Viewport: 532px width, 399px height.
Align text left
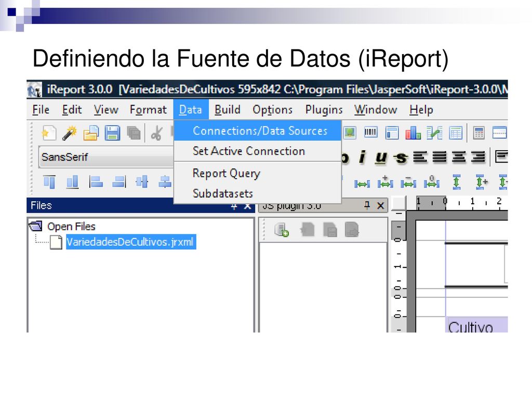pyautogui.click(x=420, y=157)
